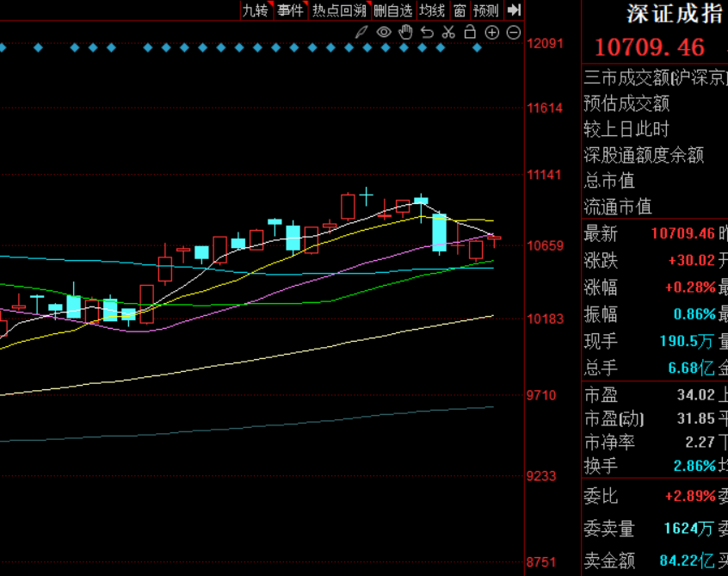Click the large cyan candlestick after the peak

[439, 232]
